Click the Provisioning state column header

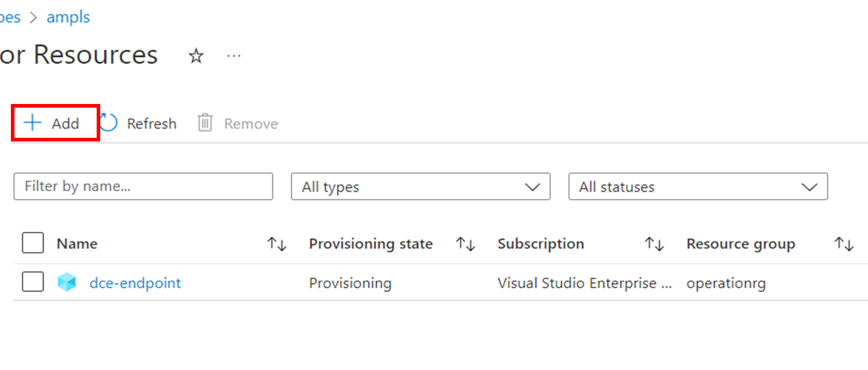coord(370,244)
